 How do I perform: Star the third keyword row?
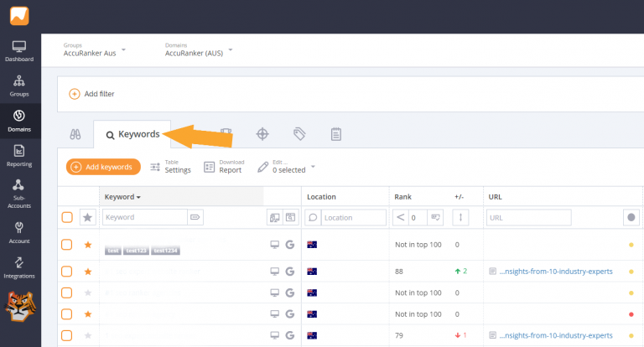88,293
